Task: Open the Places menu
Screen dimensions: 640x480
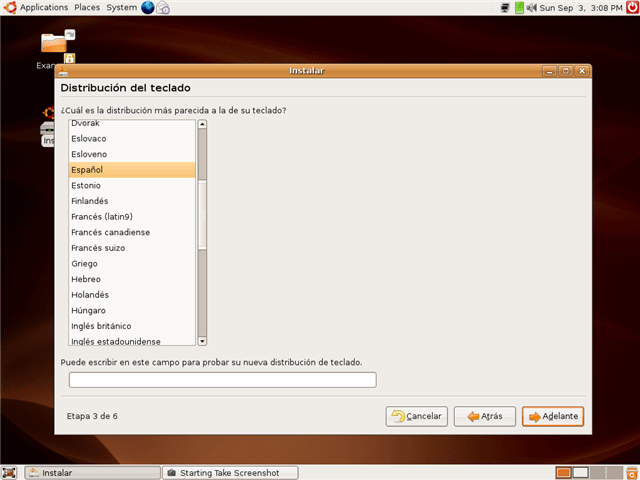Action: click(87, 8)
